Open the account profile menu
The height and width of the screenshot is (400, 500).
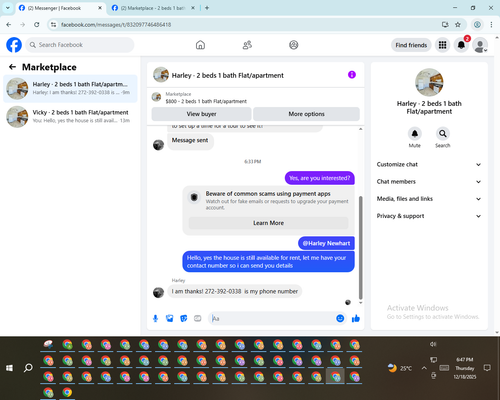click(x=480, y=45)
